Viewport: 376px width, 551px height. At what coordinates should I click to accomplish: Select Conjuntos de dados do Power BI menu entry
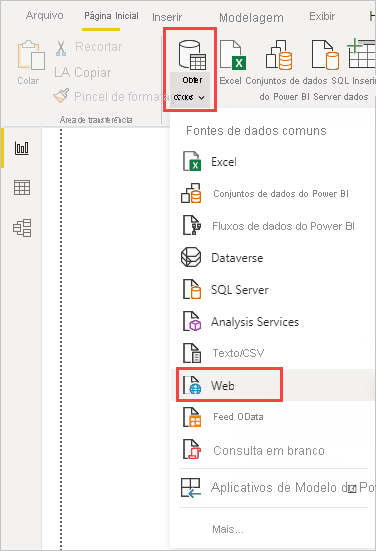[273, 194]
